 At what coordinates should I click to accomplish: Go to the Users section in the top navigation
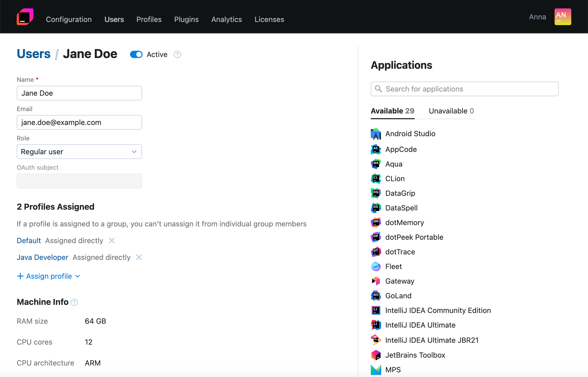pyautogui.click(x=114, y=19)
